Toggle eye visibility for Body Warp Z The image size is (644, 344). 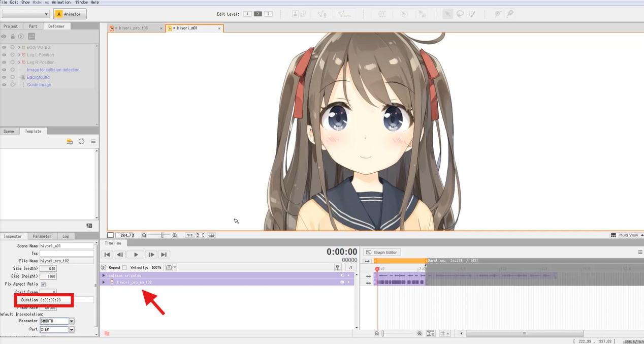pos(4,47)
